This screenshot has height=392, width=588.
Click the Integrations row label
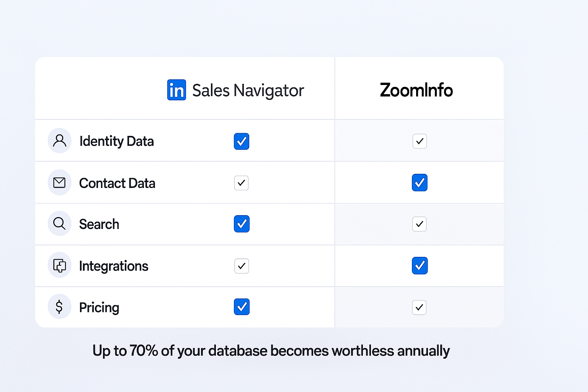click(113, 266)
